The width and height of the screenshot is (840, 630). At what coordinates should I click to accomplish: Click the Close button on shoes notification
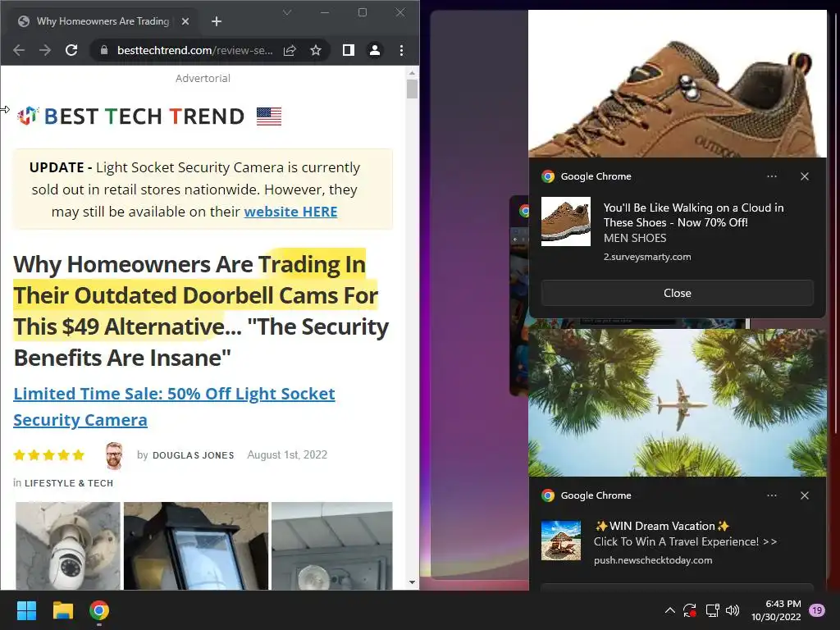[677, 293]
